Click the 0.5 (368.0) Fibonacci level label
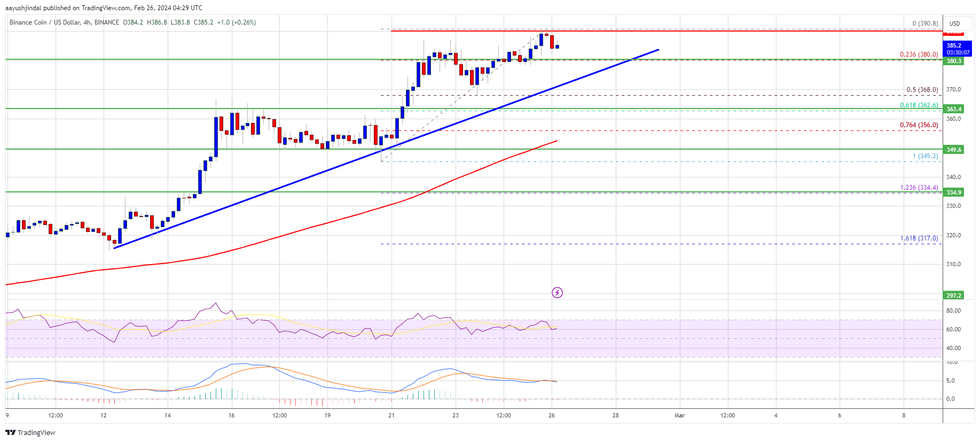980x442 pixels. click(x=922, y=90)
